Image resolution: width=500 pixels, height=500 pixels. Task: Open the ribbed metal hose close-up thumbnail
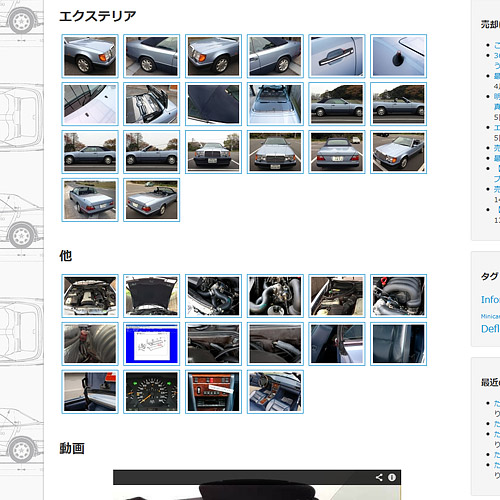[x=90, y=344]
